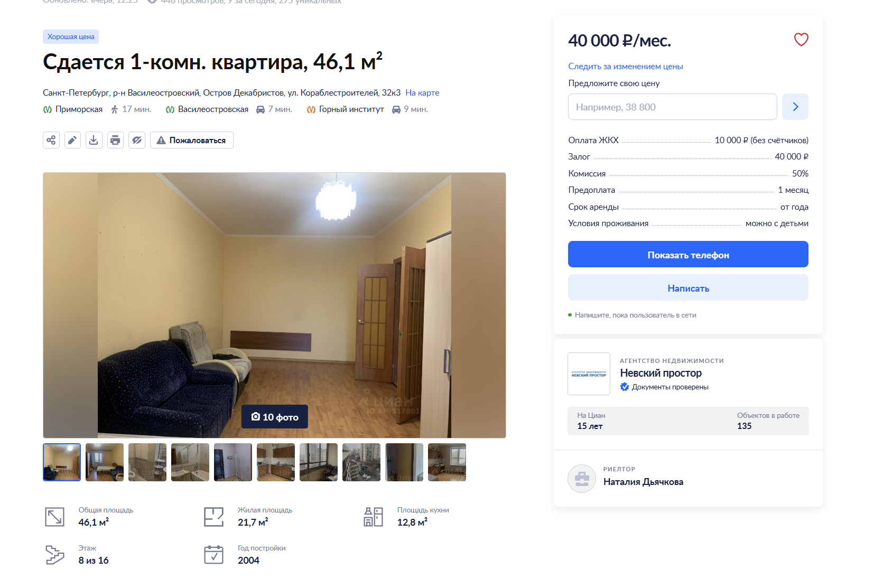Click the Приморская metro station link

[x=79, y=109]
